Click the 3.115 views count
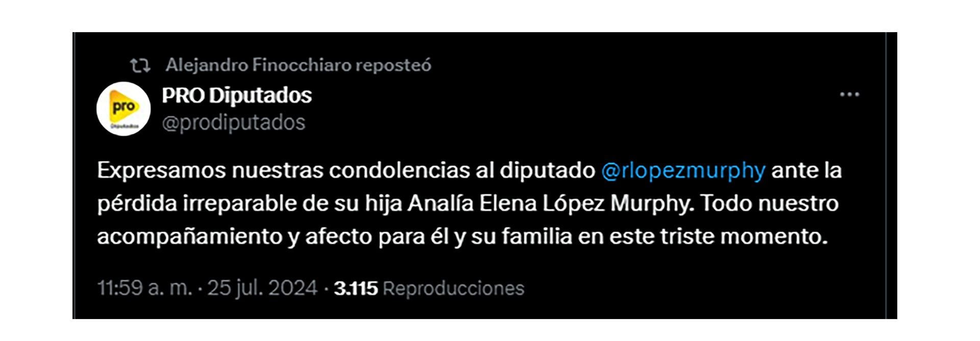 coord(356,289)
